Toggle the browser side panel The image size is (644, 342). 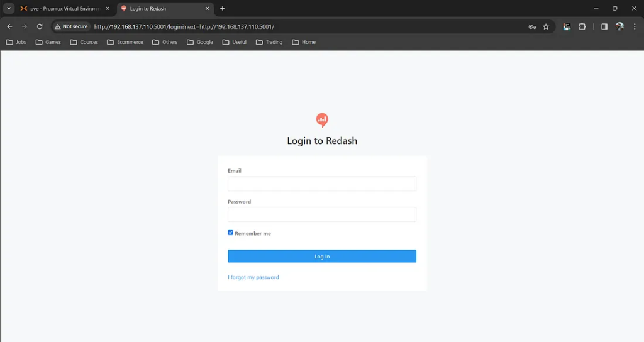click(604, 26)
